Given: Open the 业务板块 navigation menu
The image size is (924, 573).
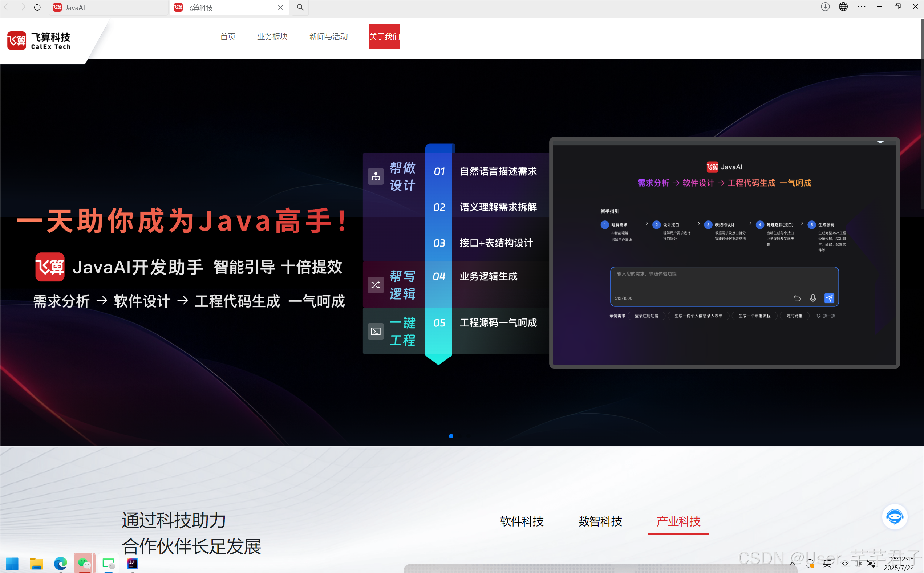Looking at the screenshot, I should coord(272,36).
